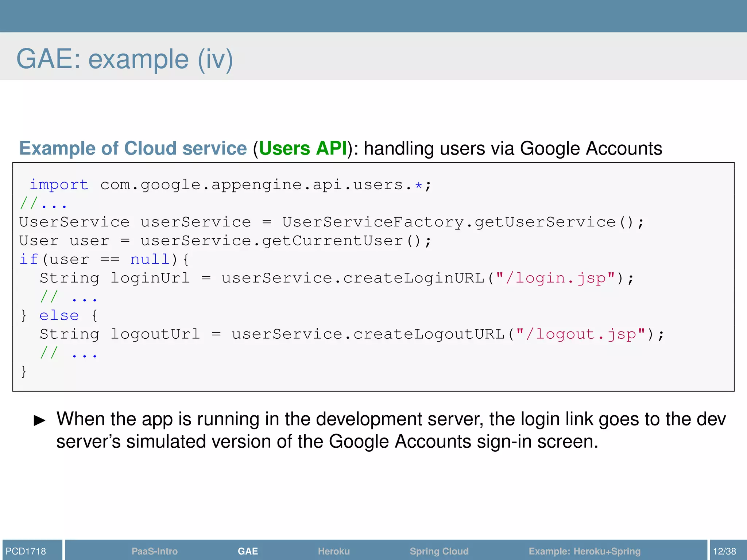Click the triangle bullet before development server note
This screenshot has height=560, width=747.
[39, 420]
